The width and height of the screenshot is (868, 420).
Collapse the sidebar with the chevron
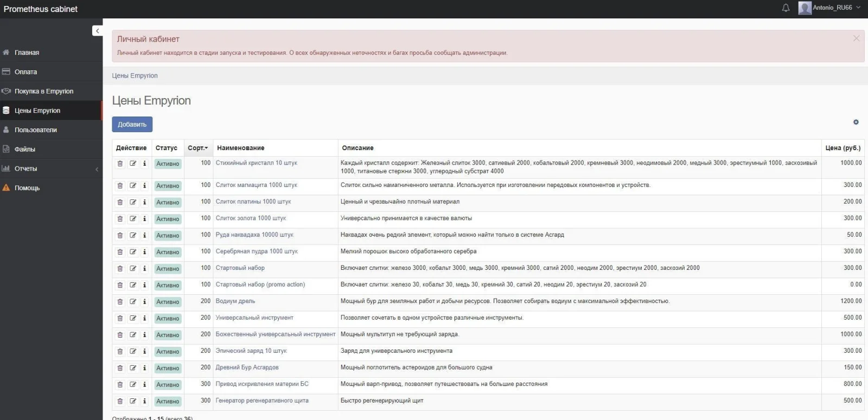click(x=97, y=31)
